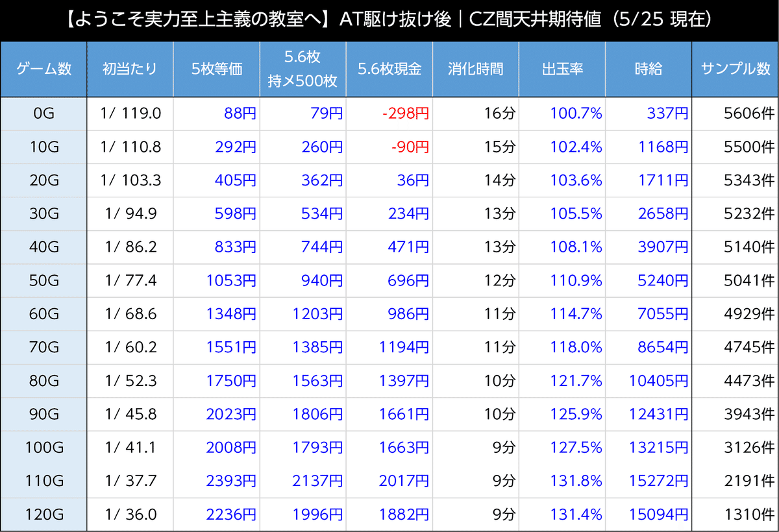Click the 16分 time cell

pyautogui.click(x=475, y=114)
